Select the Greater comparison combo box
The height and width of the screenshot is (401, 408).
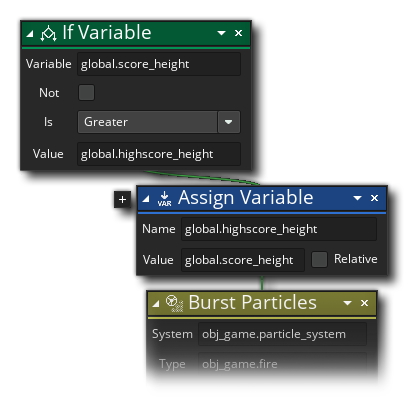pos(159,122)
